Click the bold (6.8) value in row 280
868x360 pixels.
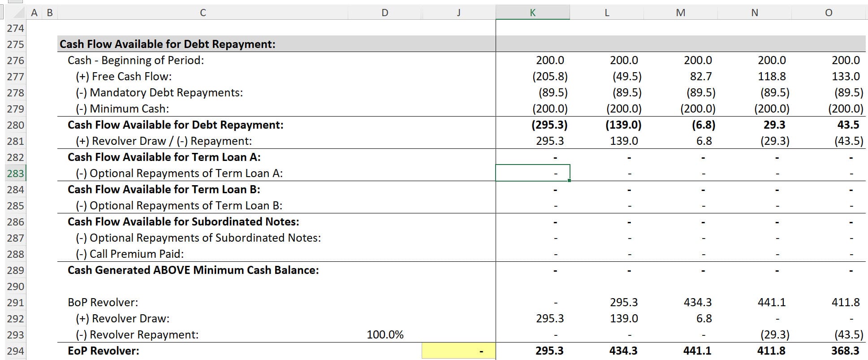pyautogui.click(x=704, y=125)
